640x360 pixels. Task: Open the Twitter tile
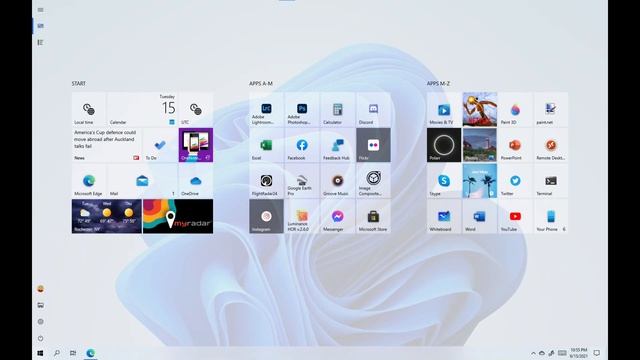pyautogui.click(x=515, y=180)
